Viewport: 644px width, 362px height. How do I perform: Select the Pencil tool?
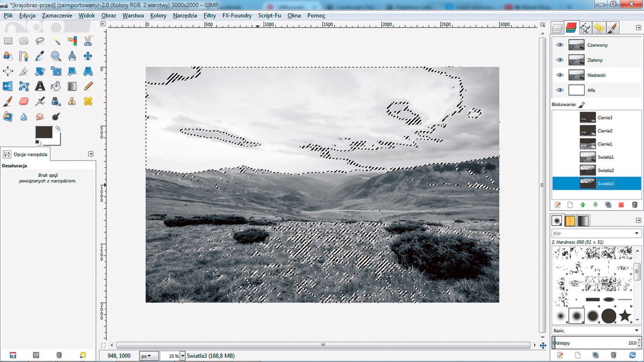tap(88, 86)
